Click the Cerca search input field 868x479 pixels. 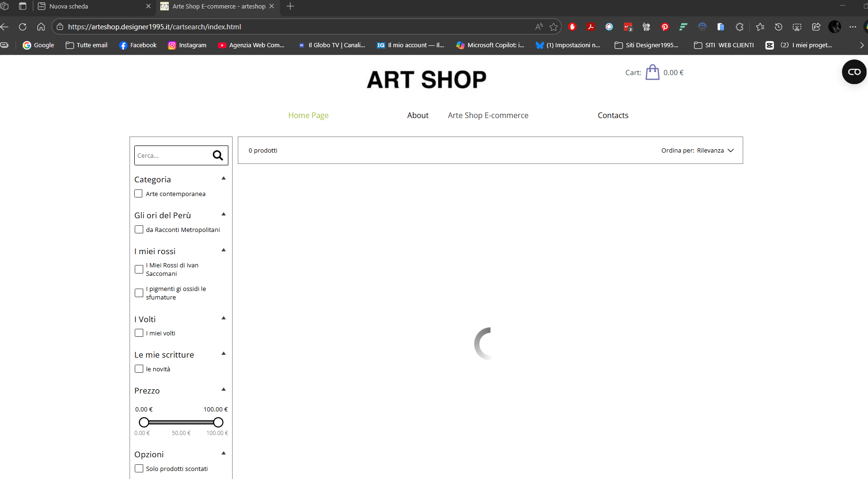(x=171, y=155)
